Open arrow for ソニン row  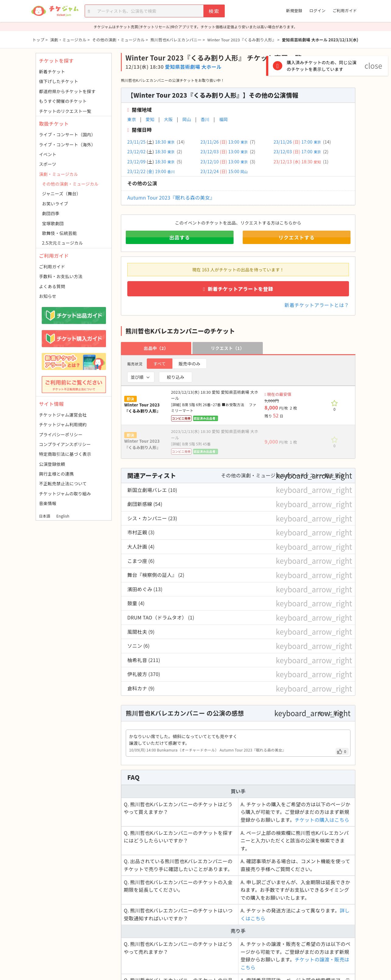click(x=314, y=646)
